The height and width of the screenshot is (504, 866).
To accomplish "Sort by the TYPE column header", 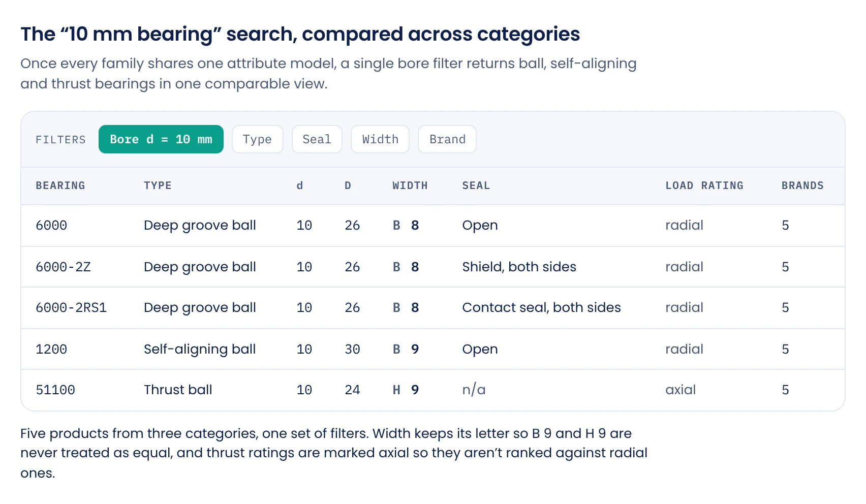I will point(158,185).
